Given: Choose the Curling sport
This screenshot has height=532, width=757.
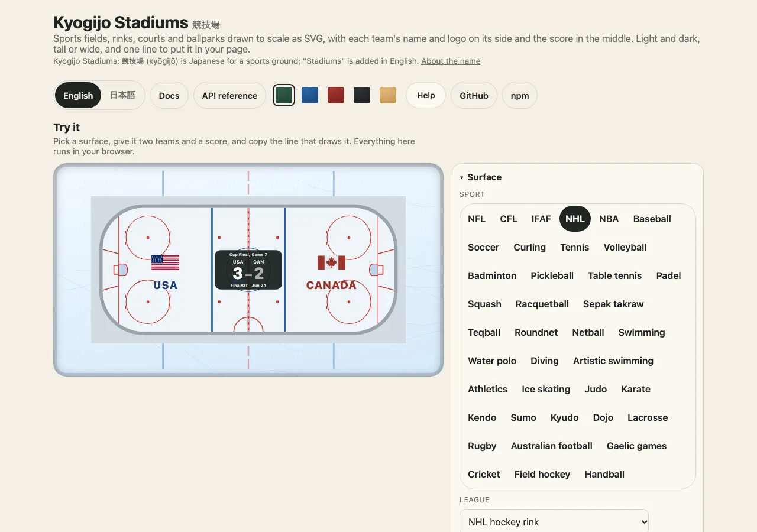Looking at the screenshot, I should pyautogui.click(x=529, y=247).
